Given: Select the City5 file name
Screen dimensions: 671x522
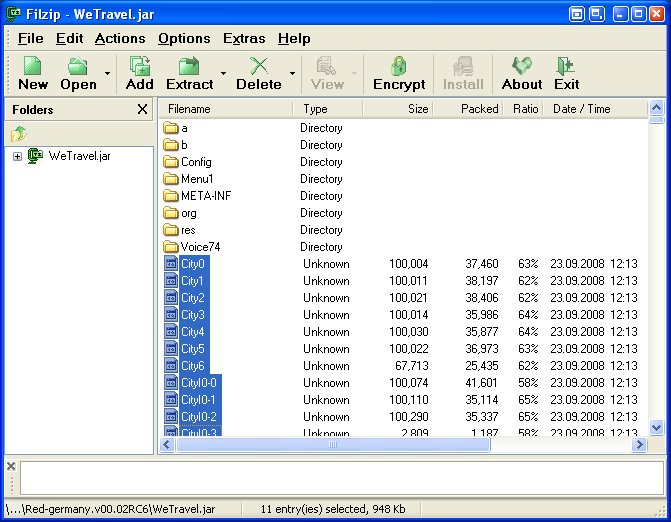Looking at the screenshot, I should [x=193, y=349].
